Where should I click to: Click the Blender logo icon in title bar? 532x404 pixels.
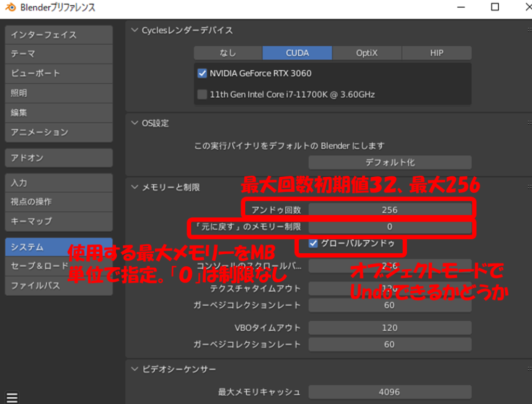click(10, 7)
